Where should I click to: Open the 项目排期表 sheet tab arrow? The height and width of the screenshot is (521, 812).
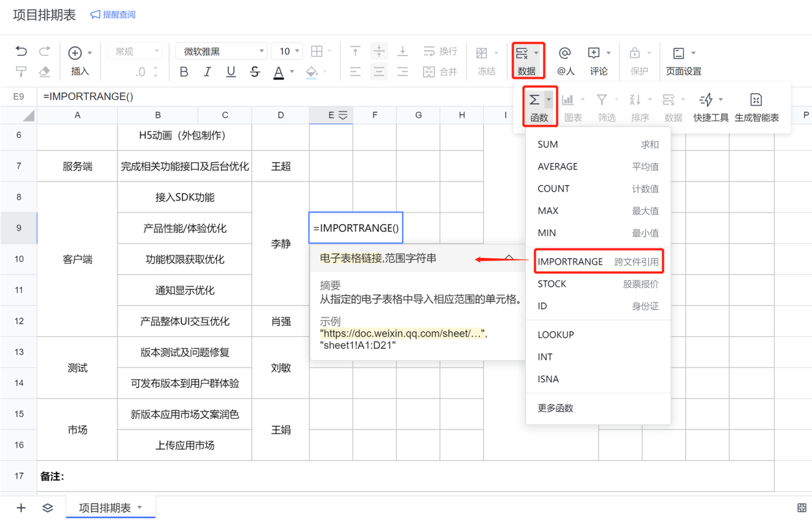(140, 507)
